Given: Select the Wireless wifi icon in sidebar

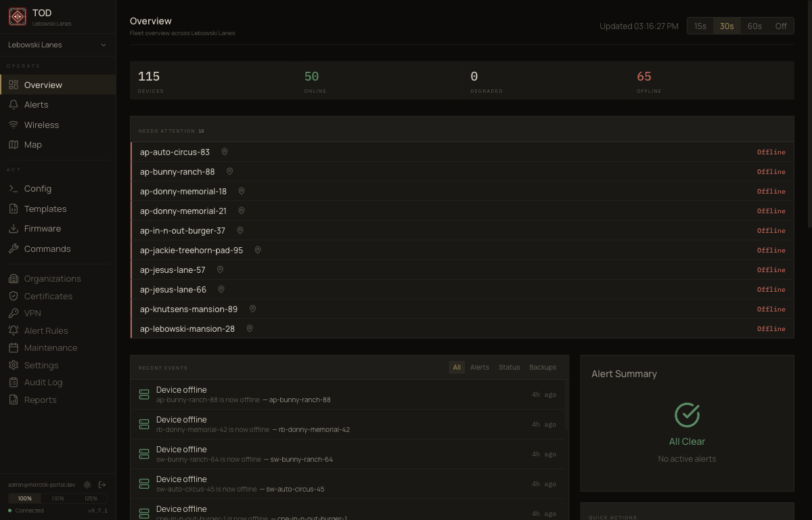Looking at the screenshot, I should pyautogui.click(x=14, y=125).
